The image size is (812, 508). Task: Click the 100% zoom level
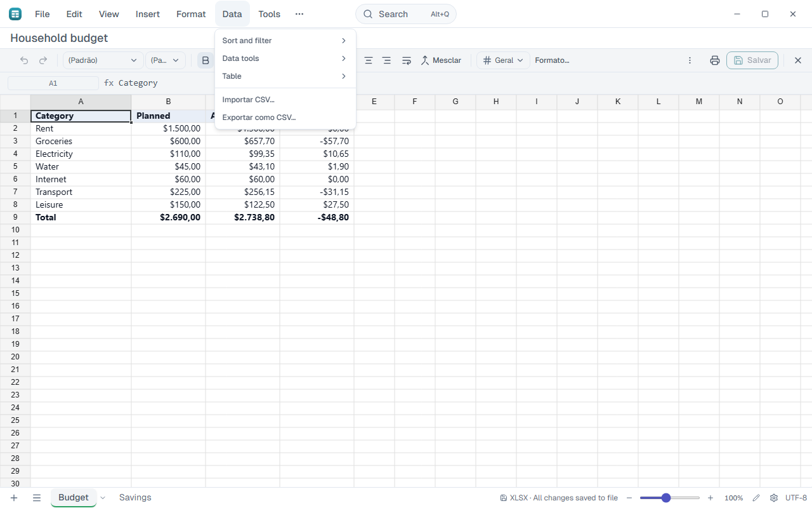click(x=734, y=498)
